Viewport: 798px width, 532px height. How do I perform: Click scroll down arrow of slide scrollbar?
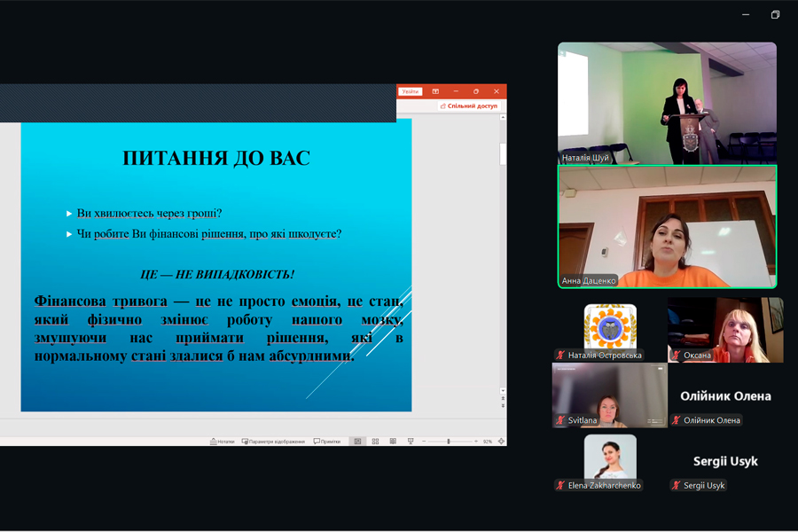(x=503, y=390)
